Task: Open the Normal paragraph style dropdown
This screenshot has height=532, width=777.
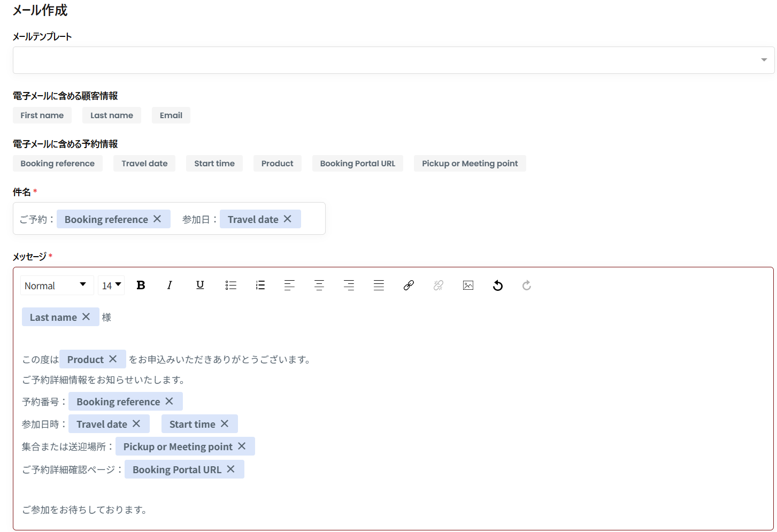Action: (x=56, y=286)
